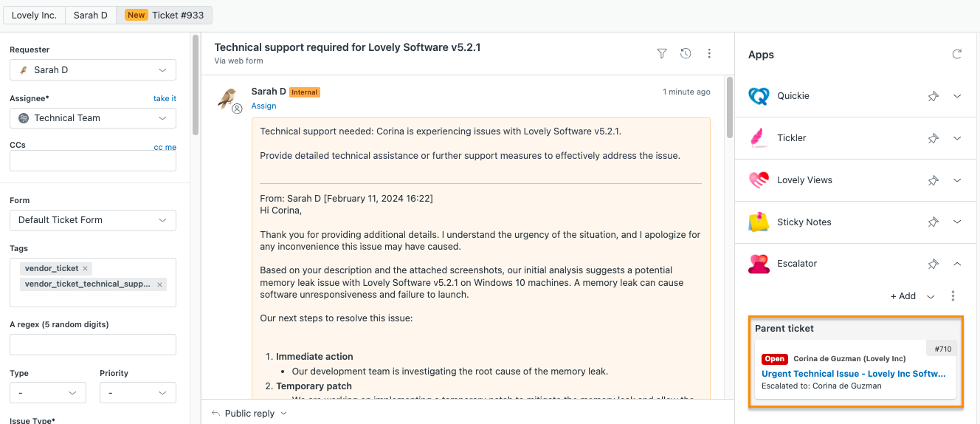The height and width of the screenshot is (424, 980).
Task: Click the Internal badge next to Sarah D
Action: tap(305, 92)
